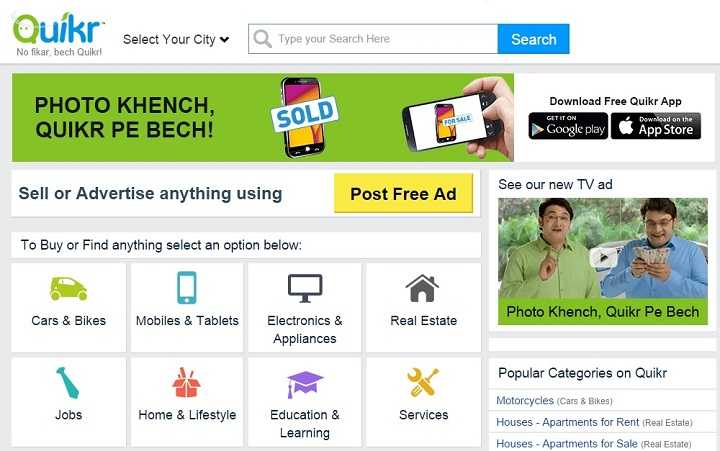Open the Home & Lifestyle gift box icon
Viewport: 720px width, 451px height.
186,382
